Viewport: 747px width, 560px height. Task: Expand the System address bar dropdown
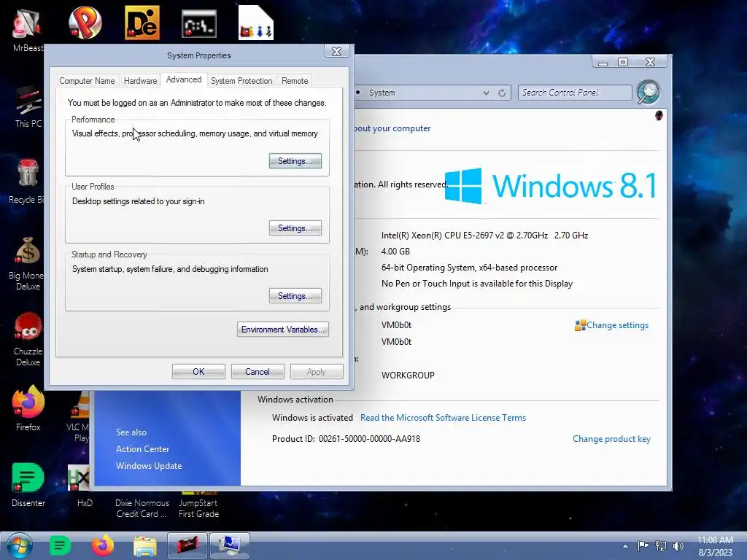486,93
